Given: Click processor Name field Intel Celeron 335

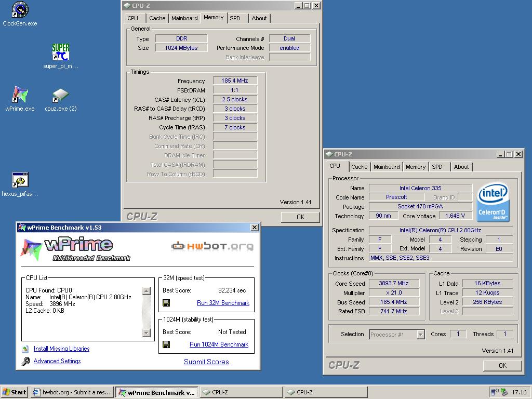Looking at the screenshot, I should [x=420, y=188].
